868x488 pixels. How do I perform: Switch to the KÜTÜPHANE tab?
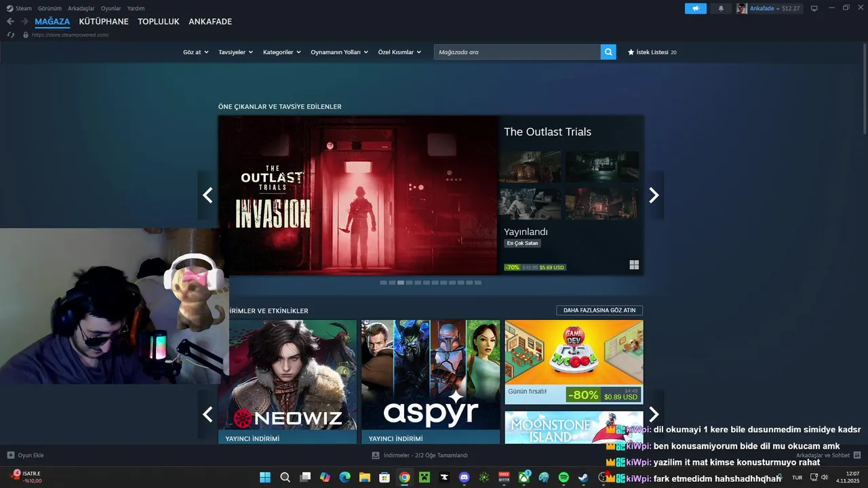point(104,22)
